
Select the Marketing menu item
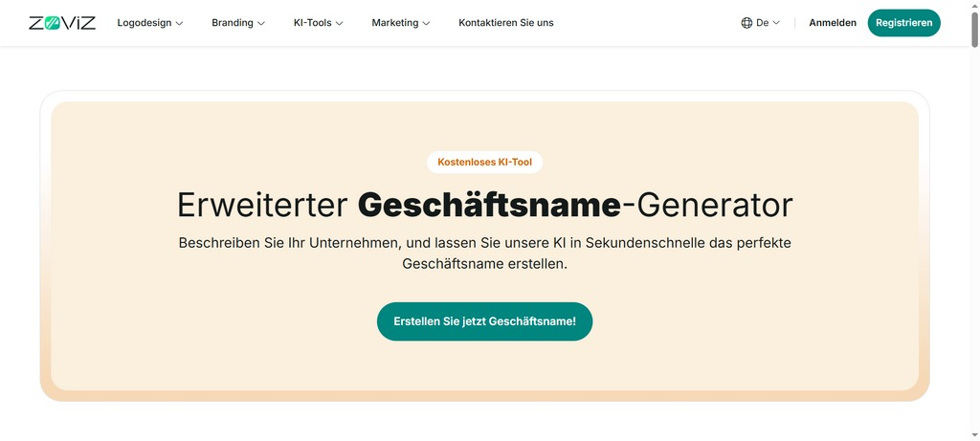click(394, 23)
